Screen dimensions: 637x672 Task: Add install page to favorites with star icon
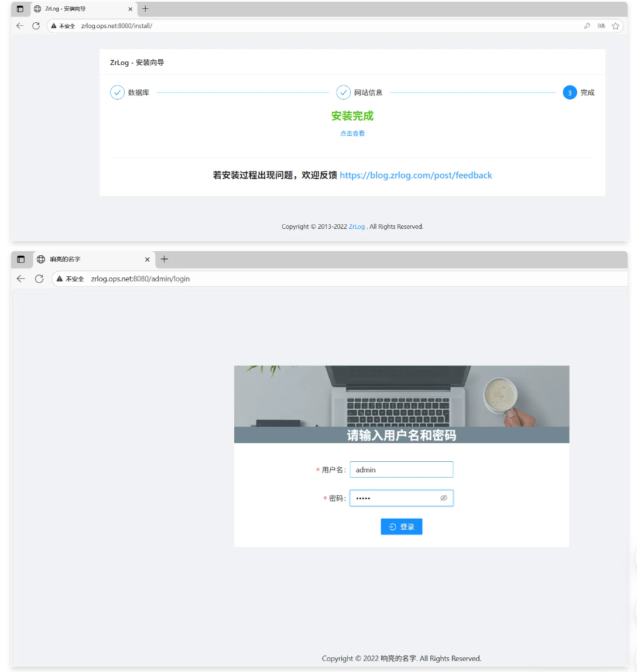tap(615, 26)
